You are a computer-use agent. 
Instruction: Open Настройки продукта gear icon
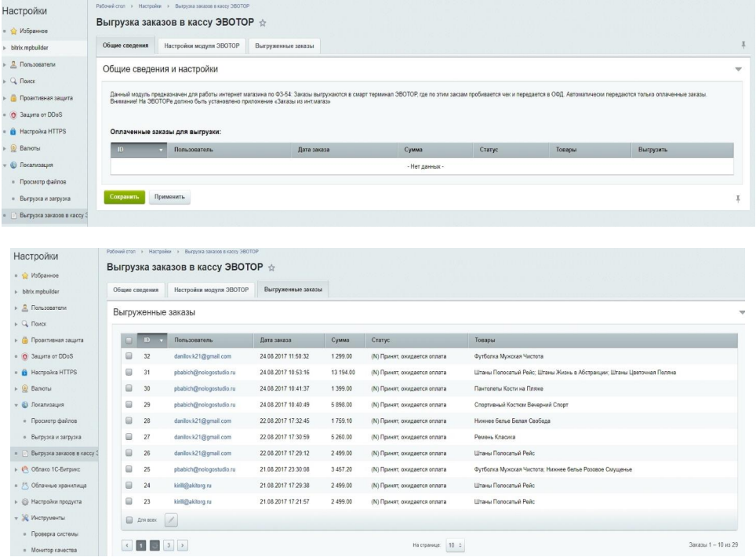coord(25,501)
